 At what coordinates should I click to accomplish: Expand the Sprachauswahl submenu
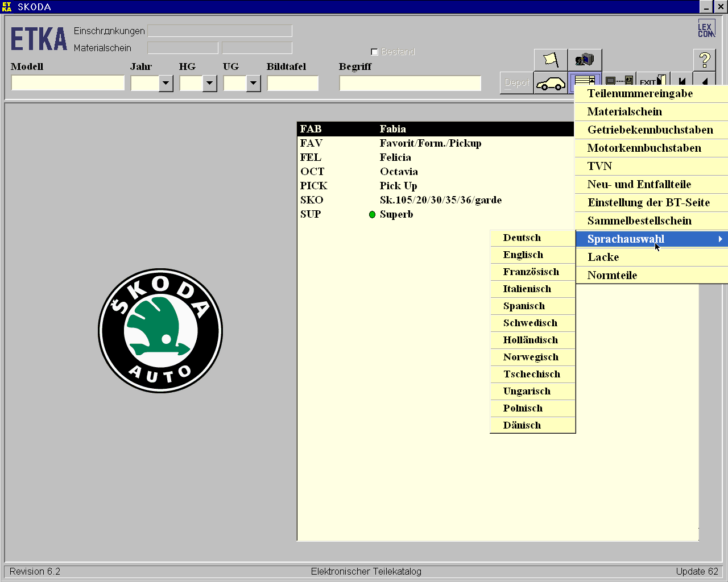click(652, 239)
